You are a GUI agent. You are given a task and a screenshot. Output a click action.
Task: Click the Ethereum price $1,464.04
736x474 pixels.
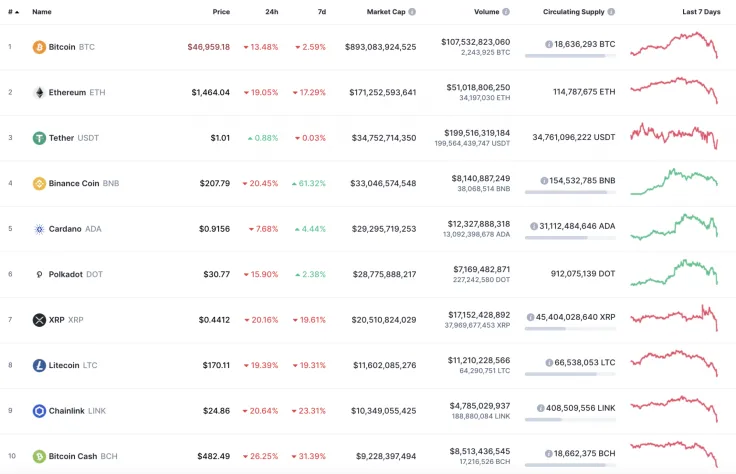pos(211,92)
